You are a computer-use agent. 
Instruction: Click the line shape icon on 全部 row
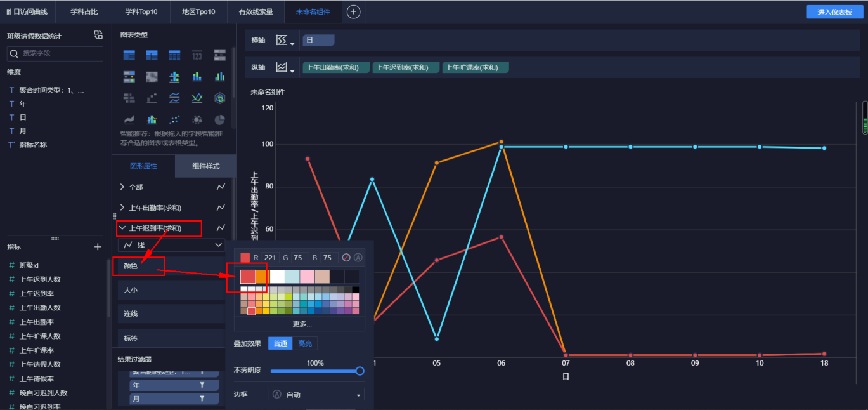click(221, 187)
